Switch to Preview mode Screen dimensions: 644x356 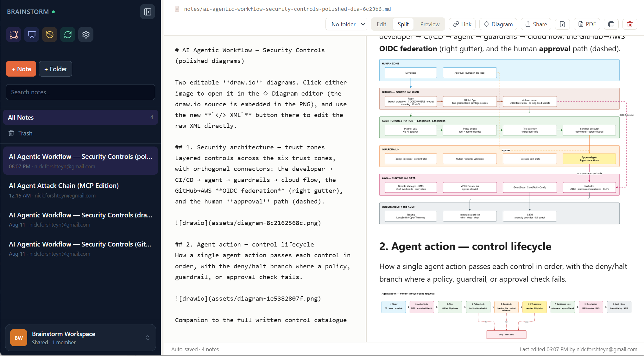point(430,24)
